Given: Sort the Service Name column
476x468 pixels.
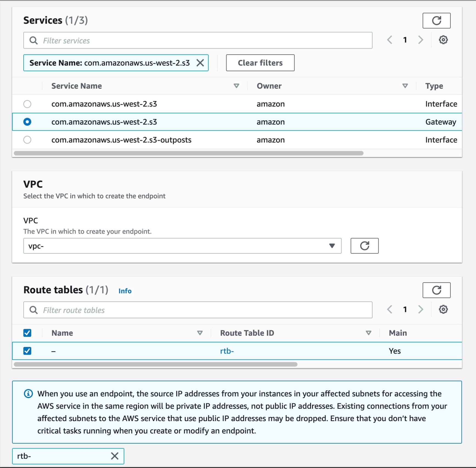Looking at the screenshot, I should [237, 86].
